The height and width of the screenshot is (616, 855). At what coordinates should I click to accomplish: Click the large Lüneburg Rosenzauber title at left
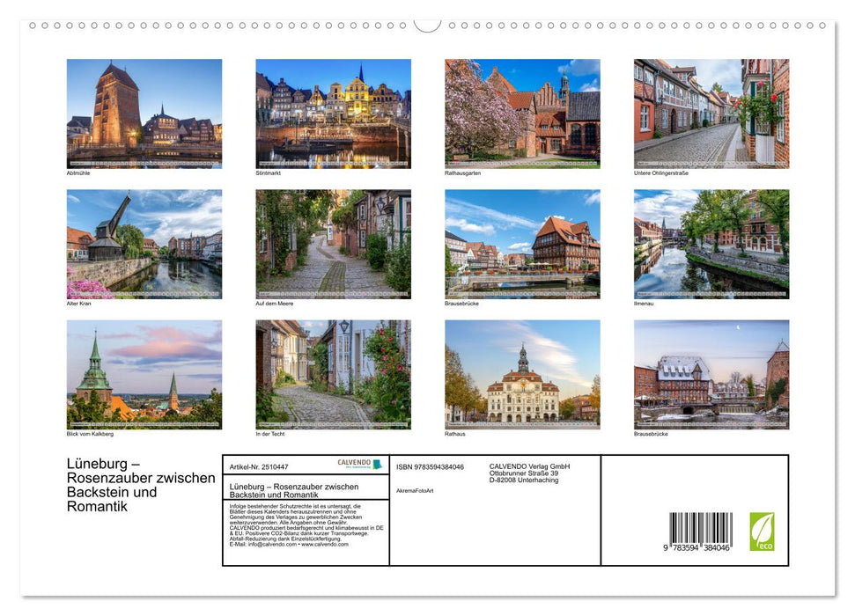click(141, 485)
